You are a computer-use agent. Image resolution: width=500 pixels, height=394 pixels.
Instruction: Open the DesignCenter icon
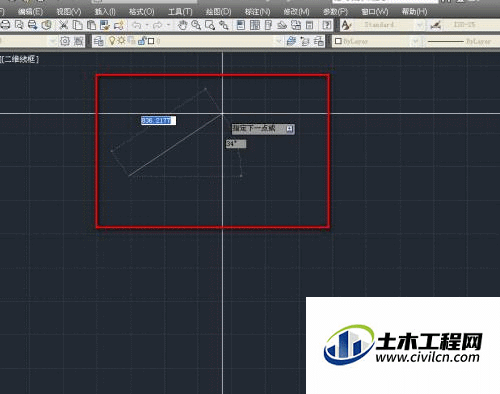point(255,25)
